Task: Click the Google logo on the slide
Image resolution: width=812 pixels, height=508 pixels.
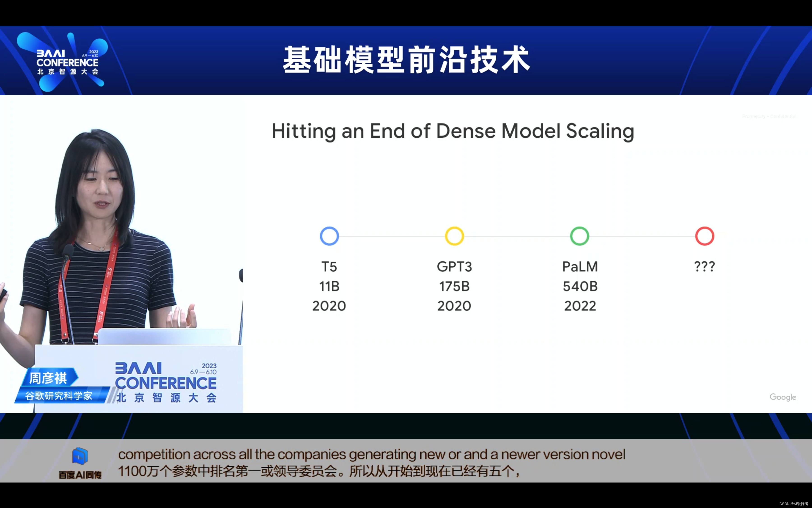Action: (783, 397)
